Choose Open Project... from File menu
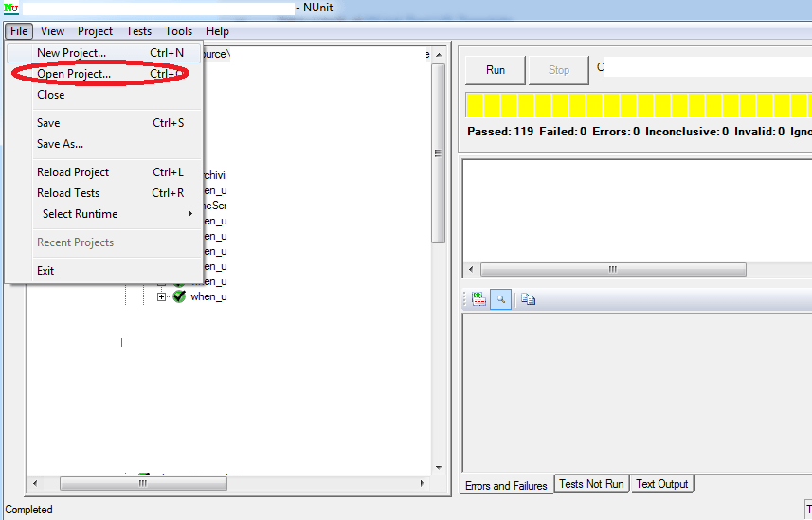This screenshot has width=812, height=520. pos(103,74)
